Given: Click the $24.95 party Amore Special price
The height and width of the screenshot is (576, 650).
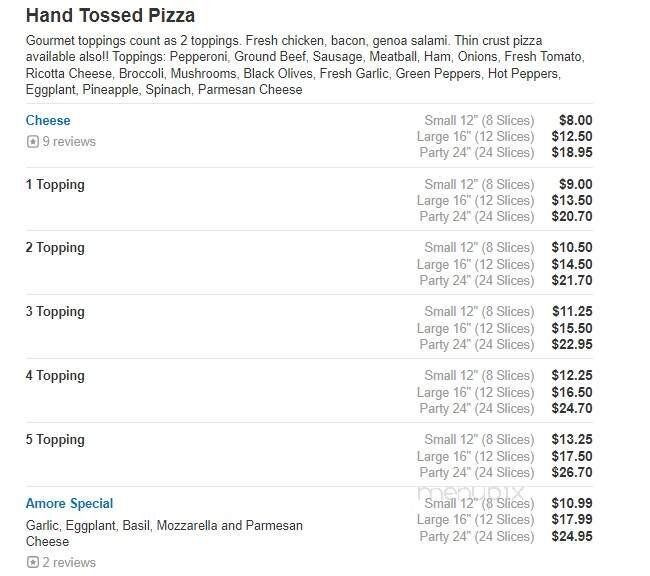Looking at the screenshot, I should tap(571, 537).
